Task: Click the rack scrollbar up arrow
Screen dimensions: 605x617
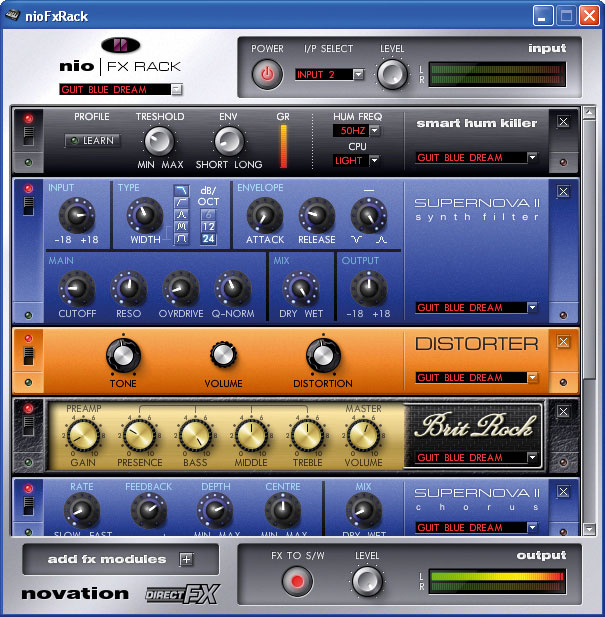Action: pos(589,113)
